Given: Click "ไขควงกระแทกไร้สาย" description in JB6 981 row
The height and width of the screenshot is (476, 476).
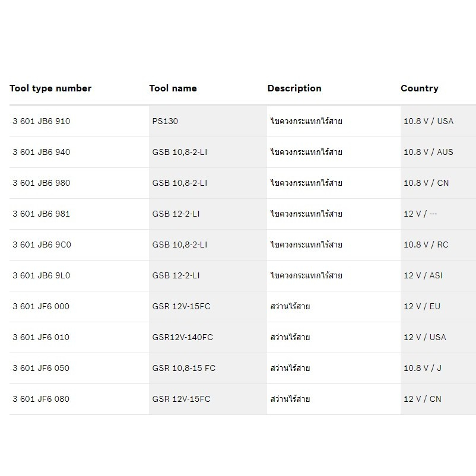Looking at the screenshot, I should pyautogui.click(x=306, y=214).
